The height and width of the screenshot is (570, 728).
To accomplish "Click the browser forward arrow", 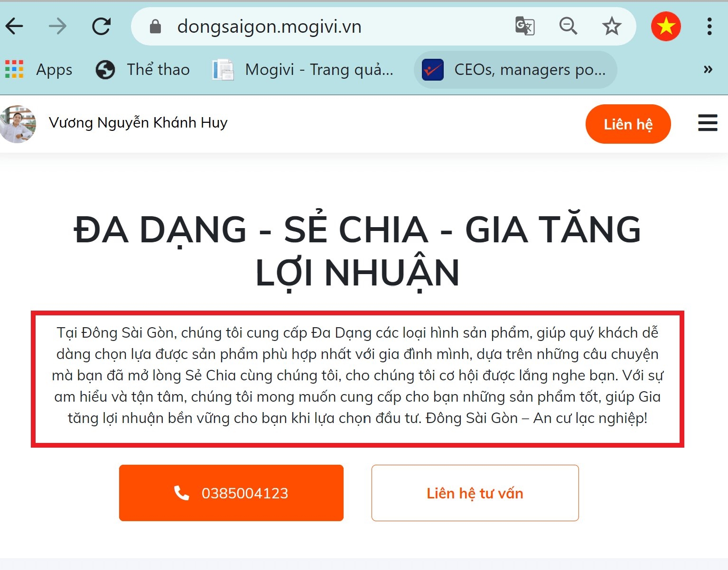I will point(58,27).
